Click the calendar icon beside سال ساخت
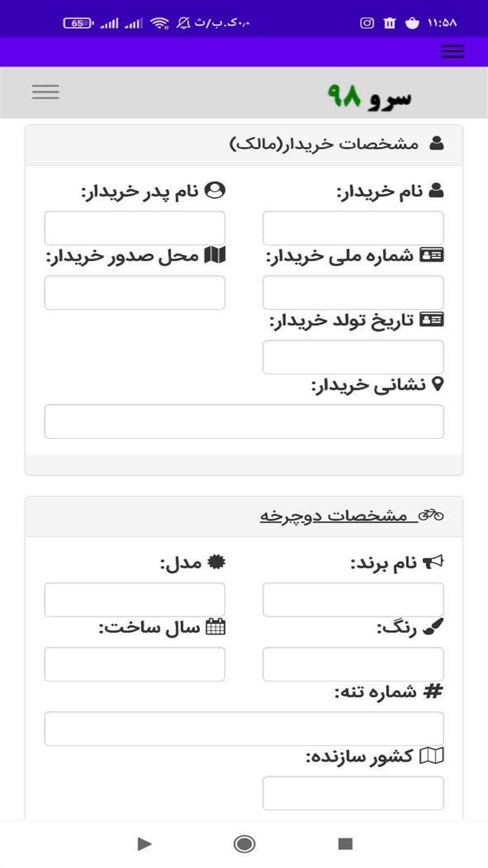This screenshot has width=488, height=868. [216, 627]
